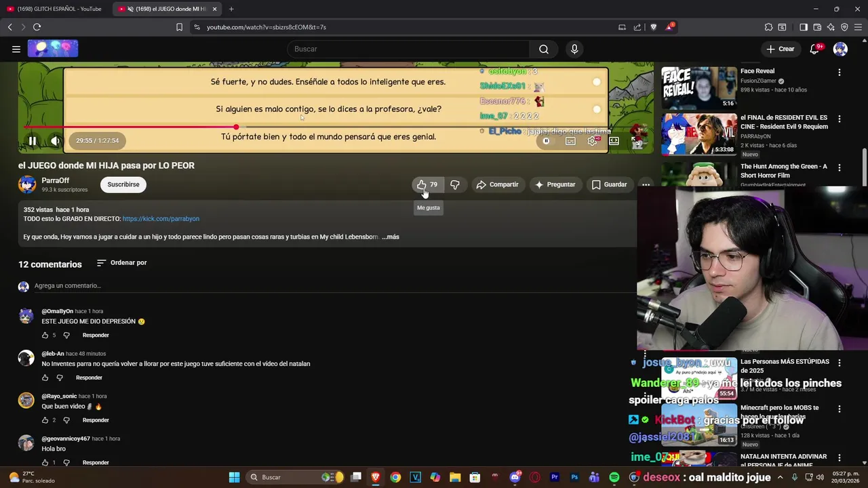Click the Agrega un comentario field
The width and height of the screenshot is (868, 488).
[x=336, y=286]
